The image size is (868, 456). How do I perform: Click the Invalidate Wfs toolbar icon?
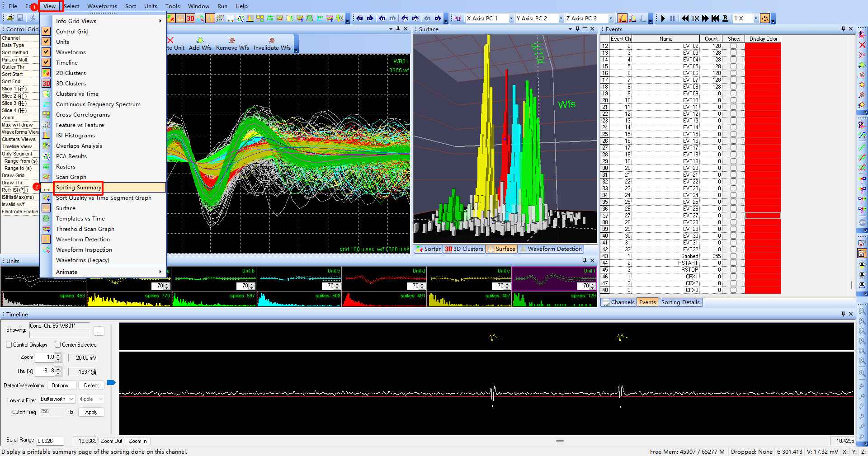click(x=272, y=44)
